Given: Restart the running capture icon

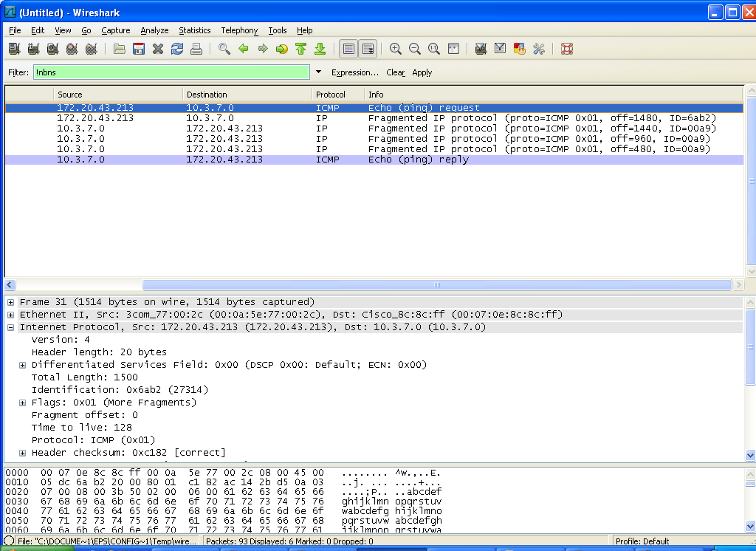Looking at the screenshot, I should (91, 49).
